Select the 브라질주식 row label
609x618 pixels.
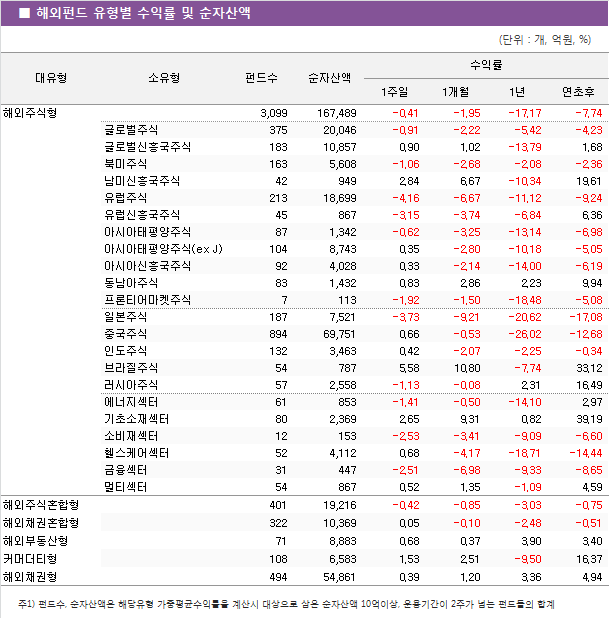click(x=131, y=368)
